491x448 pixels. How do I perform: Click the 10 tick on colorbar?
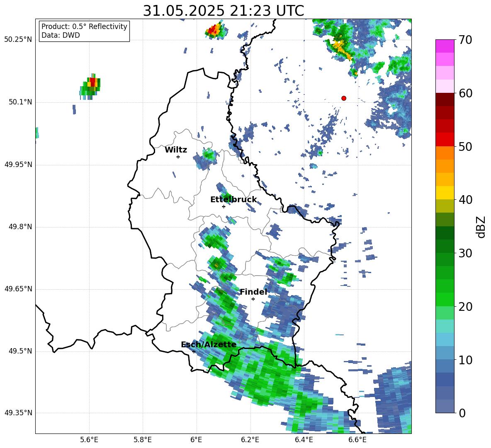466,360
